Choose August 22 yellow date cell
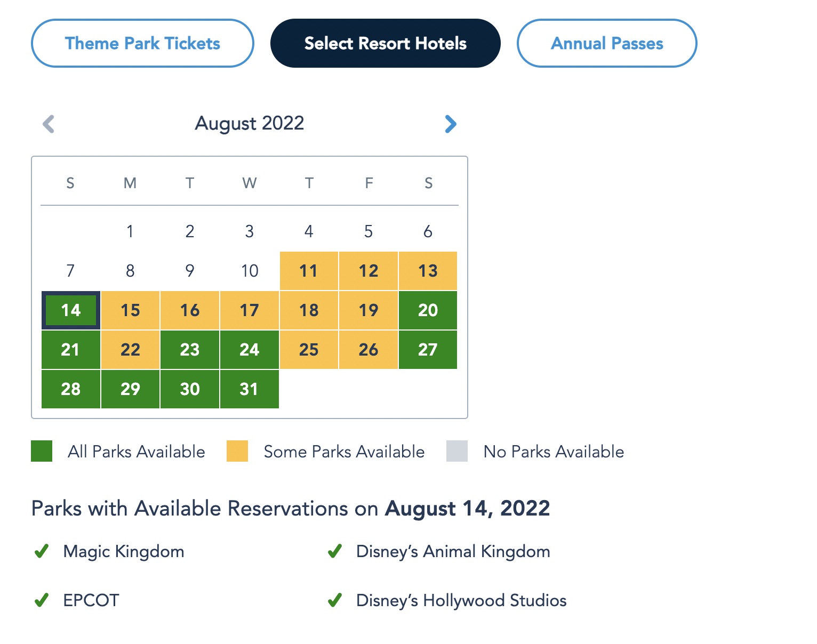817x644 pixels. 130,350
